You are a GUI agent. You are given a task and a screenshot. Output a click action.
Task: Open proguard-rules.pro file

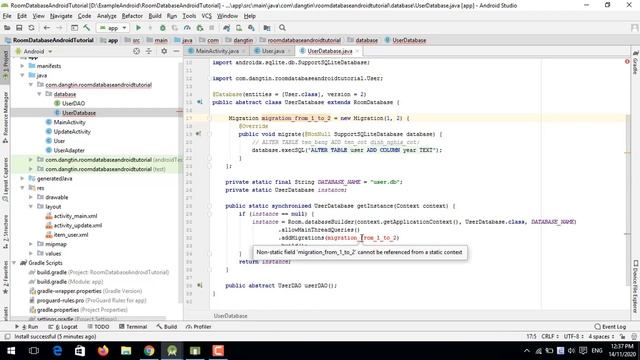coord(60,300)
